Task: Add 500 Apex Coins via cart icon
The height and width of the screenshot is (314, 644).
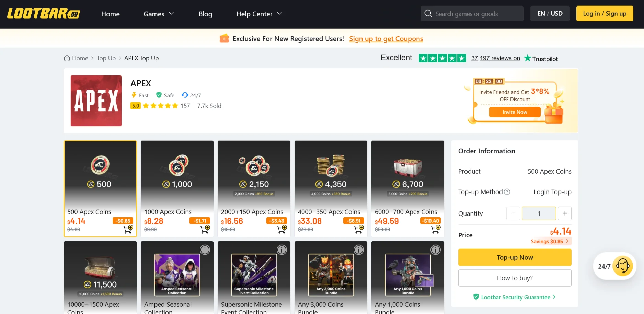Action: (x=128, y=229)
